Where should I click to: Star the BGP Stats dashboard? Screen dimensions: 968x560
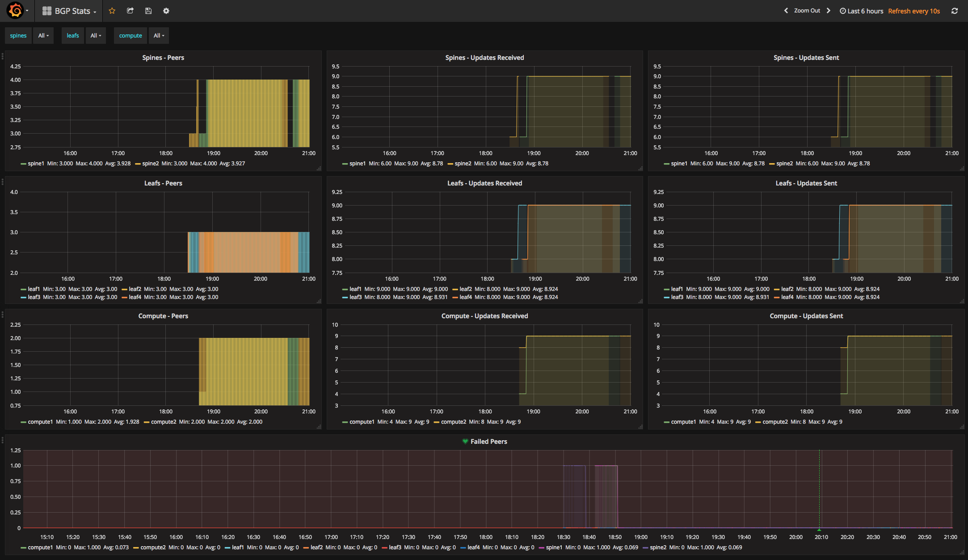coord(112,11)
